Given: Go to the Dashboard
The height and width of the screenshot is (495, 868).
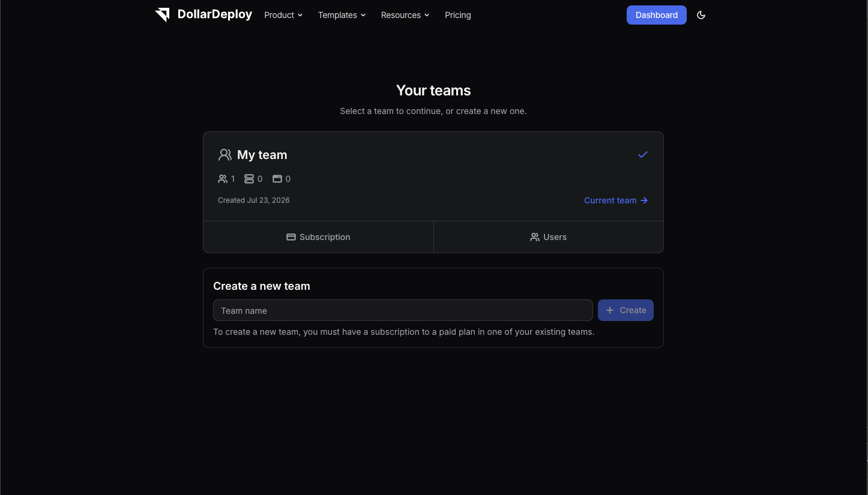Looking at the screenshot, I should click(657, 15).
